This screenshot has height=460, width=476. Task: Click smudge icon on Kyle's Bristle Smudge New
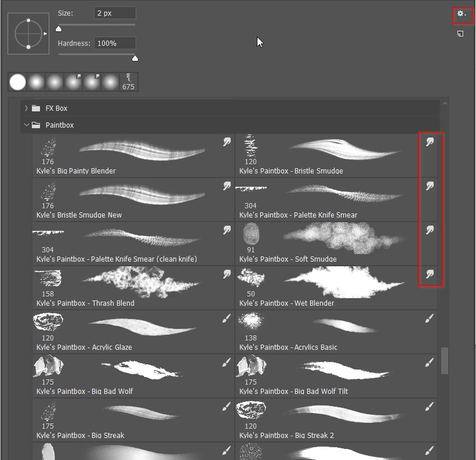227,186
